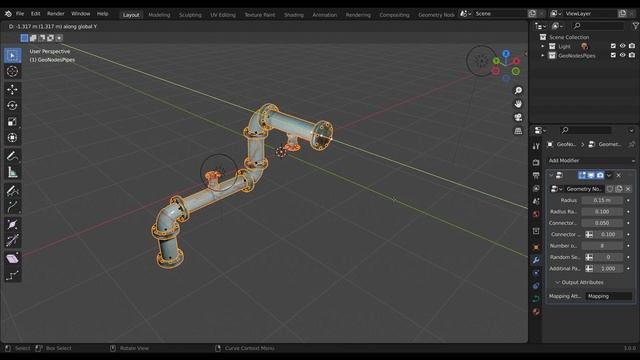Screen dimensions: 640x360
Task: Hide Light collection in viewport
Action: [622, 46]
